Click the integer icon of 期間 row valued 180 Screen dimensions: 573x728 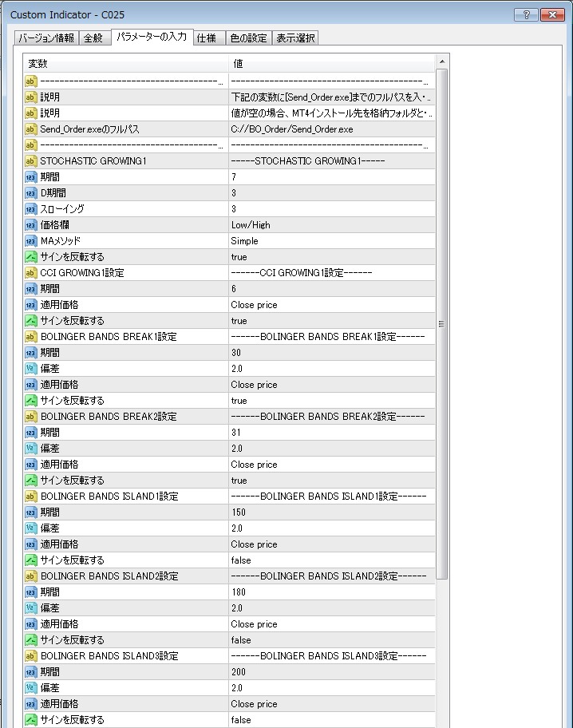click(30, 592)
